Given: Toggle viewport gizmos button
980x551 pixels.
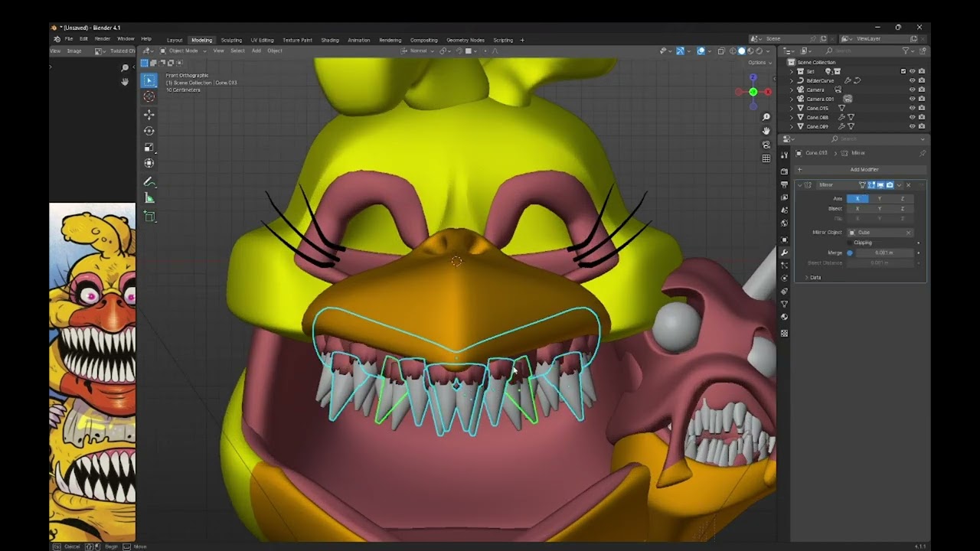Looking at the screenshot, I should point(680,51).
